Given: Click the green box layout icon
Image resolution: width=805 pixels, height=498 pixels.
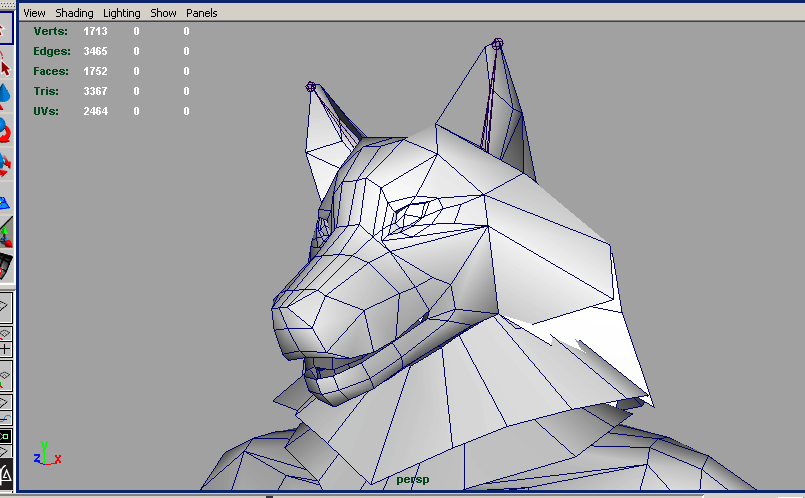Looking at the screenshot, I should click(x=5, y=437).
